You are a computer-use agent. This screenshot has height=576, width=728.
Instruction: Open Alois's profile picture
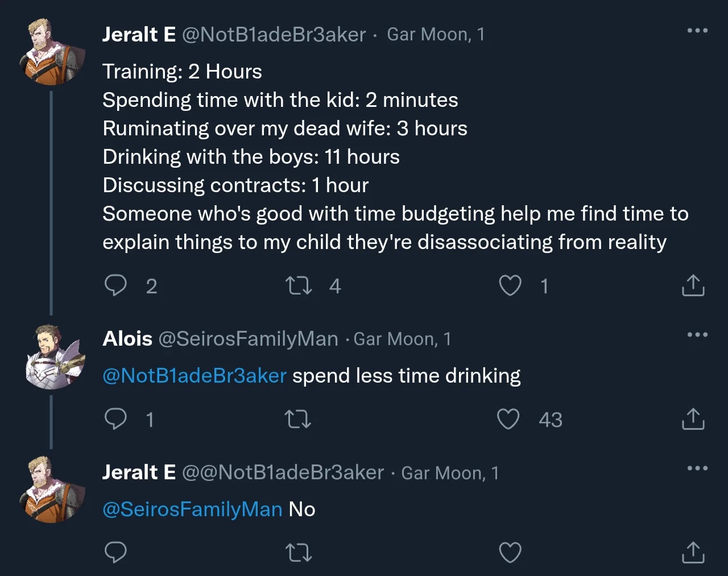click(55, 357)
